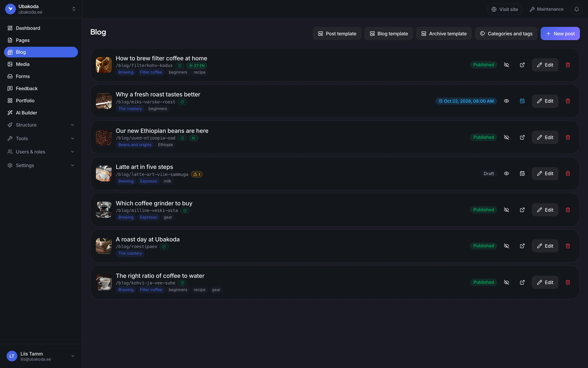
Task: Open 'How to brew filter coffee' in new tab
Action: [522, 65]
